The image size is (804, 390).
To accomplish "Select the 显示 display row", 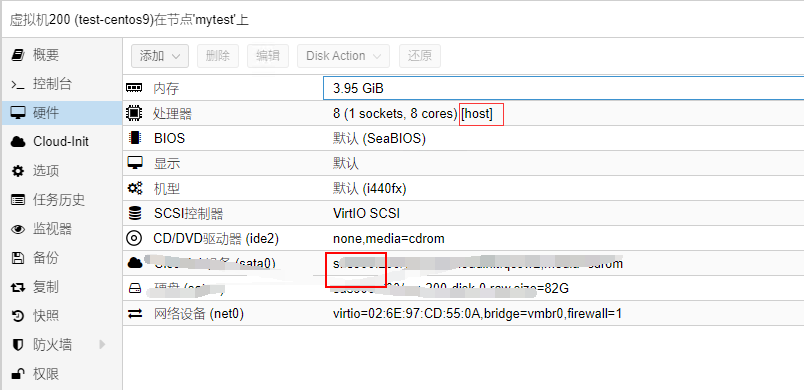I will click(464, 163).
